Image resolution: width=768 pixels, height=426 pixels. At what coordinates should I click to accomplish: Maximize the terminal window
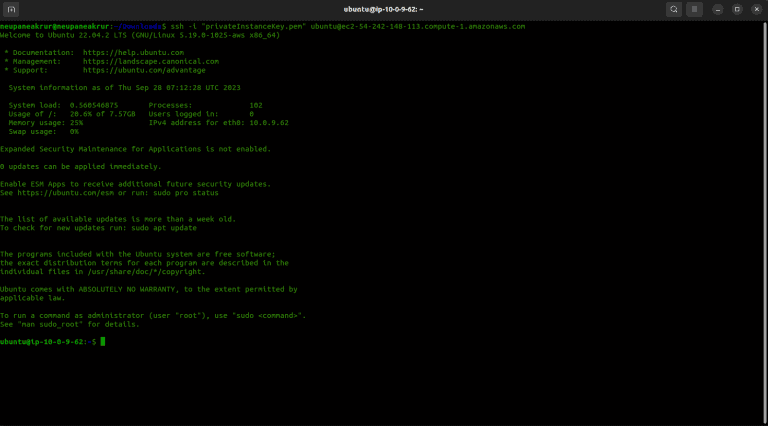pos(737,9)
